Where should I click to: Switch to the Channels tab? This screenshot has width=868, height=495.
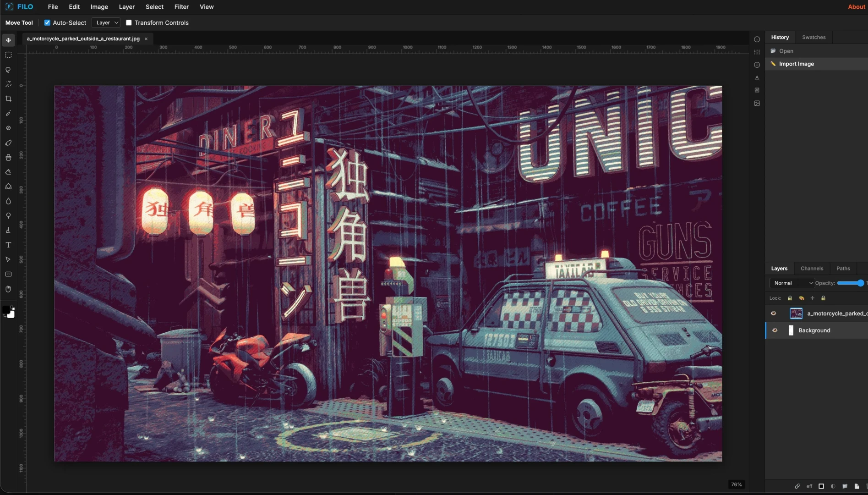(x=812, y=269)
